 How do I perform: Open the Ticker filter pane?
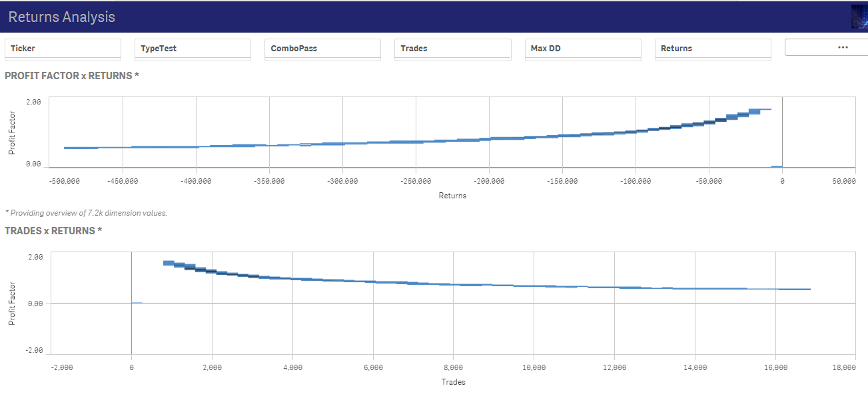click(x=63, y=49)
